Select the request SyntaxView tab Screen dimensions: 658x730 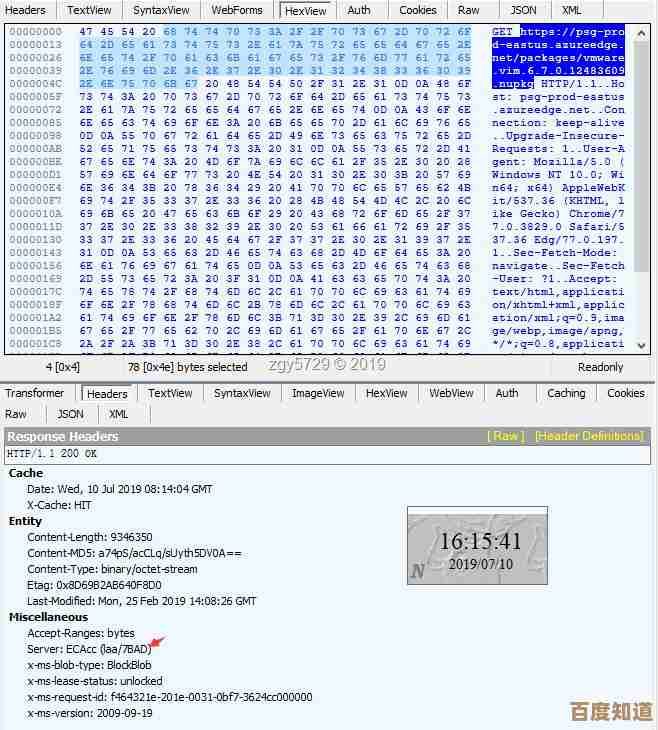click(161, 10)
